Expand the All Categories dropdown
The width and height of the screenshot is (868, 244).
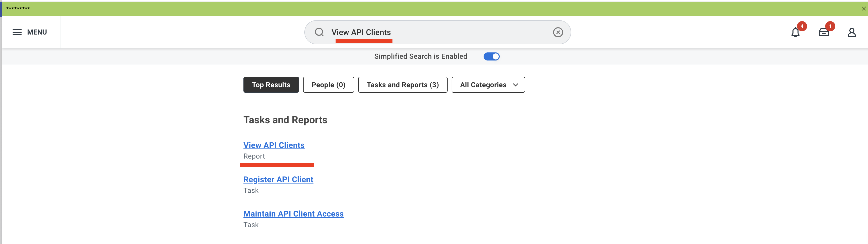pos(488,85)
